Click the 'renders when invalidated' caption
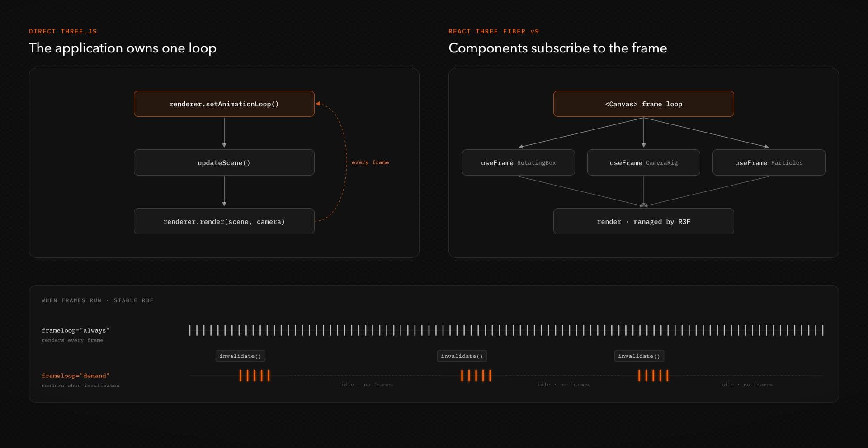This screenshot has width=868, height=448. click(80, 386)
